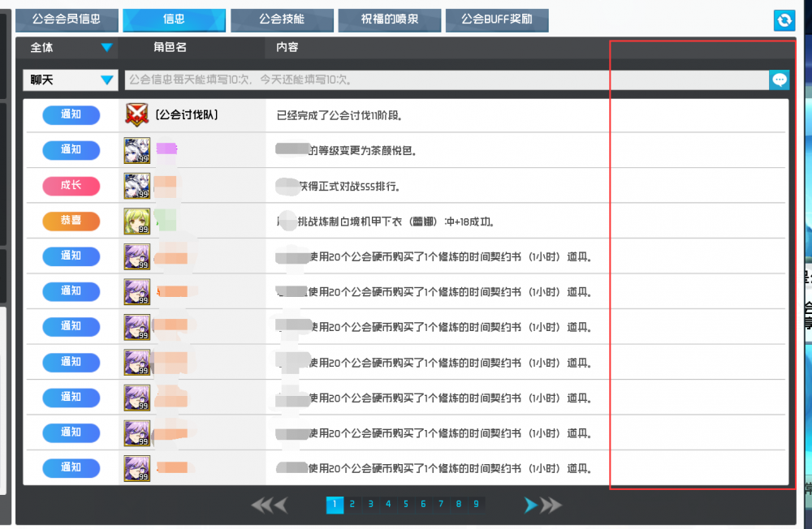
Task: Go to page 5 in pagination
Action: [405, 505]
